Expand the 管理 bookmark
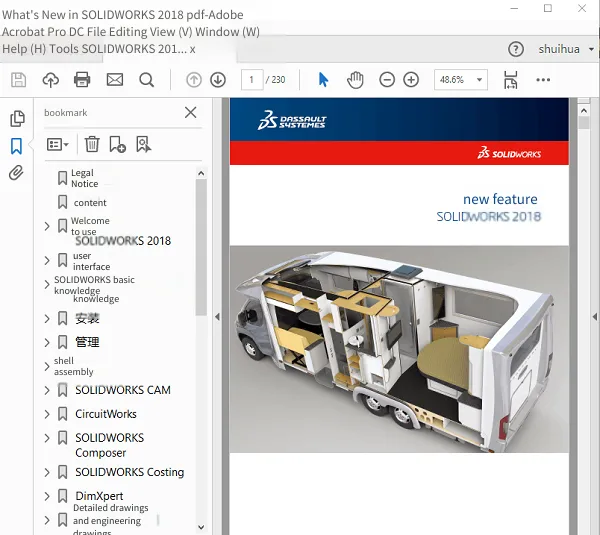600x535 pixels. click(x=47, y=342)
